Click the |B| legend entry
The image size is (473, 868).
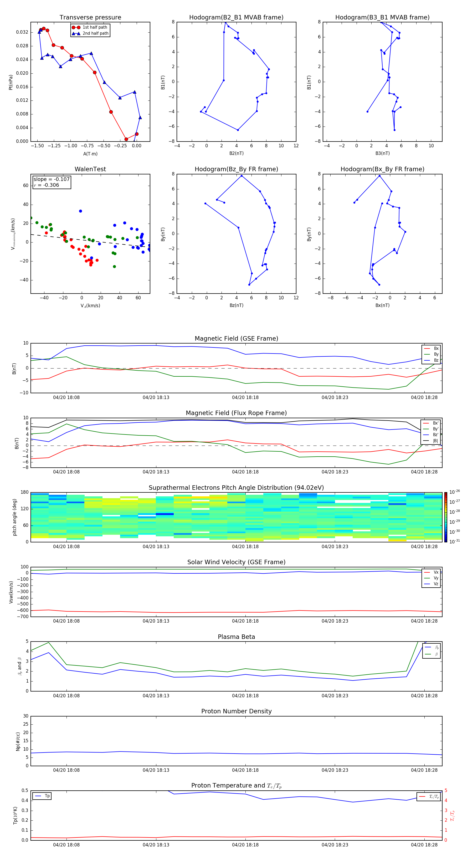pos(431,441)
